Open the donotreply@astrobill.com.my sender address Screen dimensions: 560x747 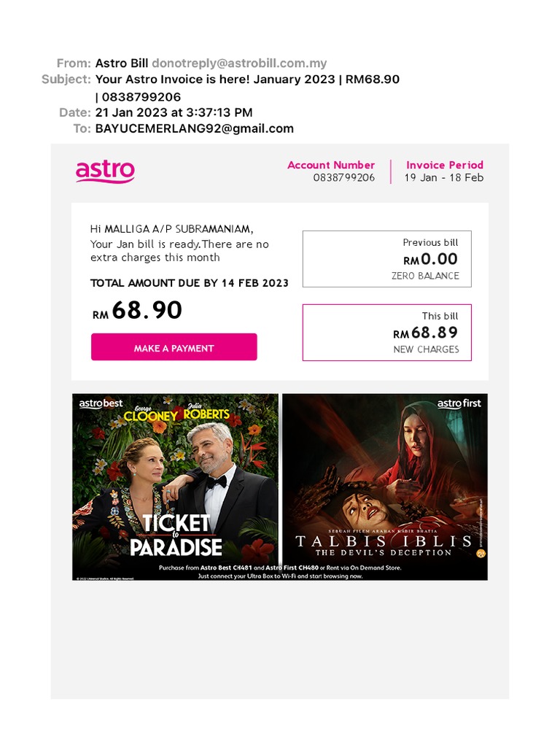click(x=239, y=63)
